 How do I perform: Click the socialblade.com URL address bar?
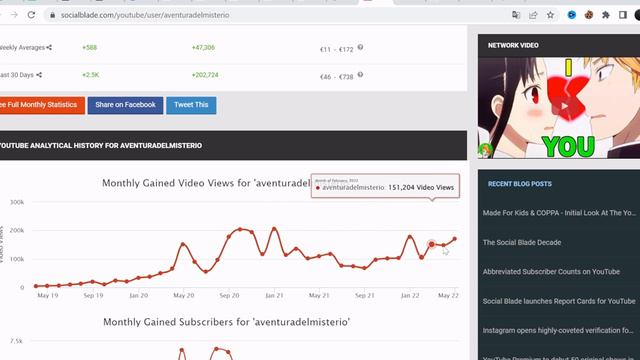click(x=145, y=15)
